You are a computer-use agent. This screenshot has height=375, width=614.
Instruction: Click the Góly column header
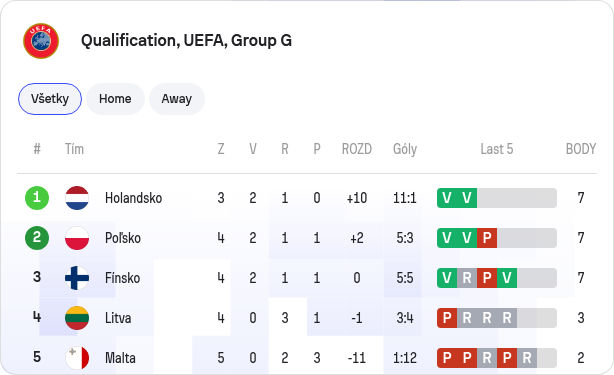405,149
